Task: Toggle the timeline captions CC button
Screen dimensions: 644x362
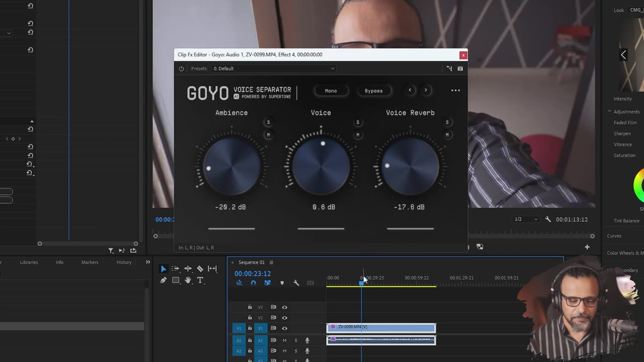Action: 310,283
